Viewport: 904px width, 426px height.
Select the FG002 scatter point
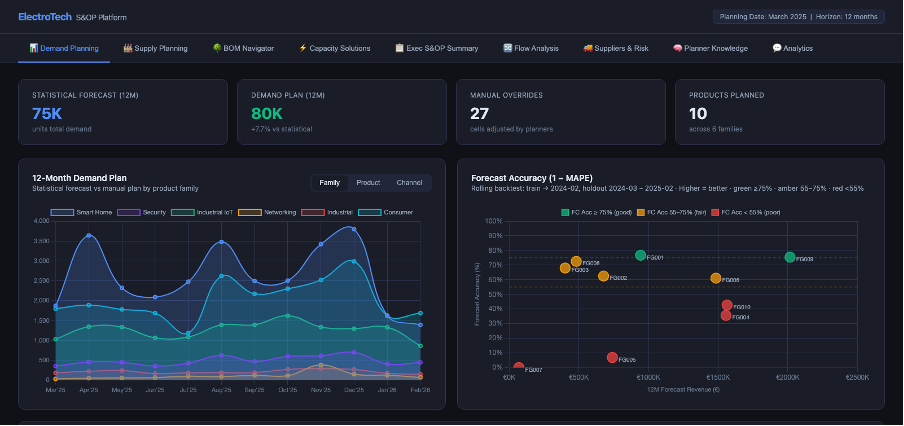tap(603, 276)
